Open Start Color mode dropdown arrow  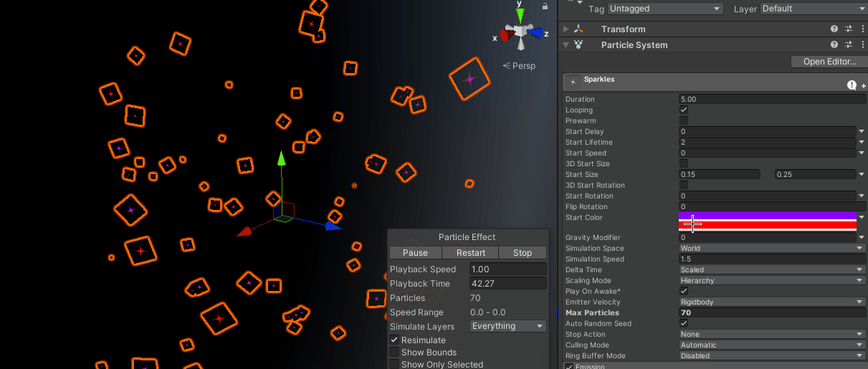click(861, 216)
